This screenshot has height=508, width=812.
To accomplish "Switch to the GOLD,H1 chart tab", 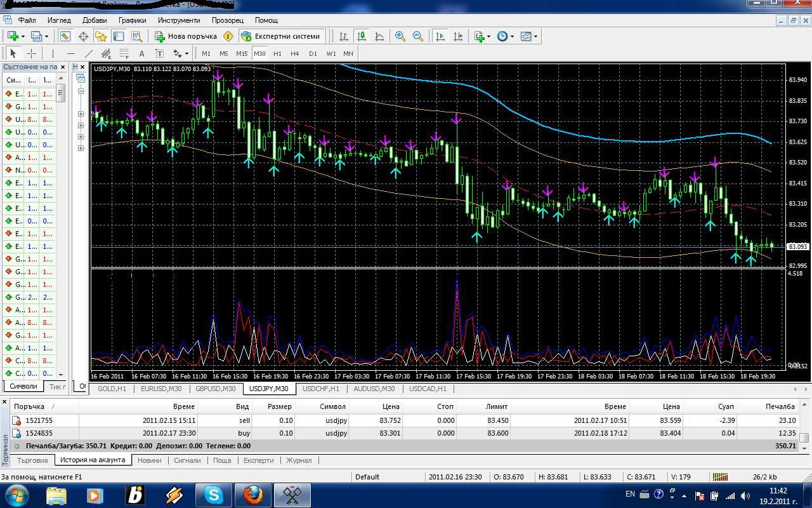I will point(112,389).
